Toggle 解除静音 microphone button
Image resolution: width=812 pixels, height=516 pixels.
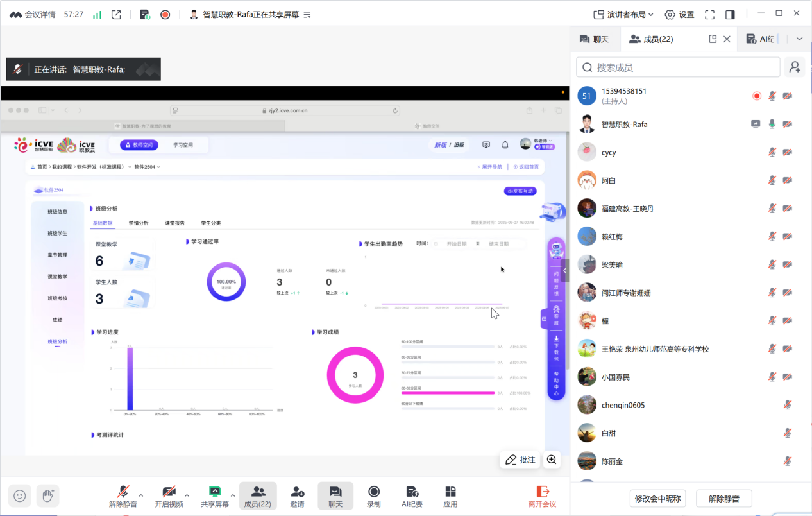123,496
